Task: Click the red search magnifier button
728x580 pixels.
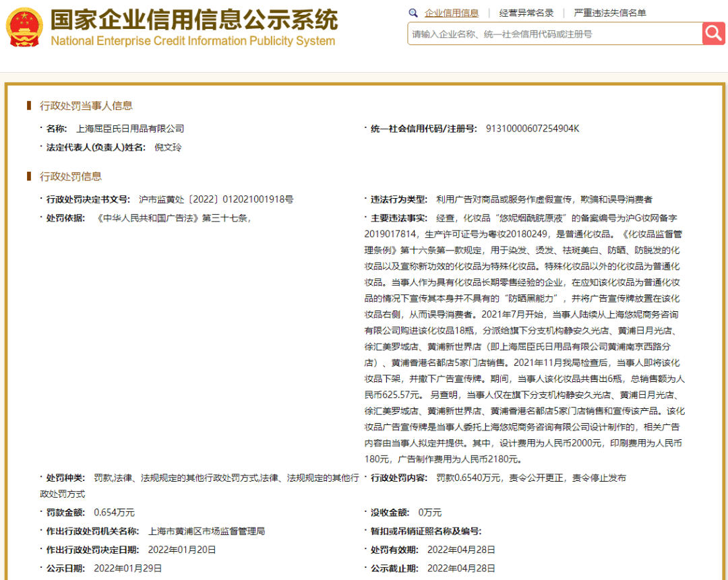Action: pos(714,34)
